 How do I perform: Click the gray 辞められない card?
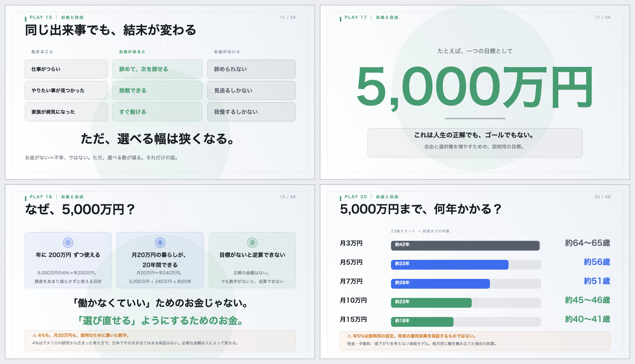[251, 69]
